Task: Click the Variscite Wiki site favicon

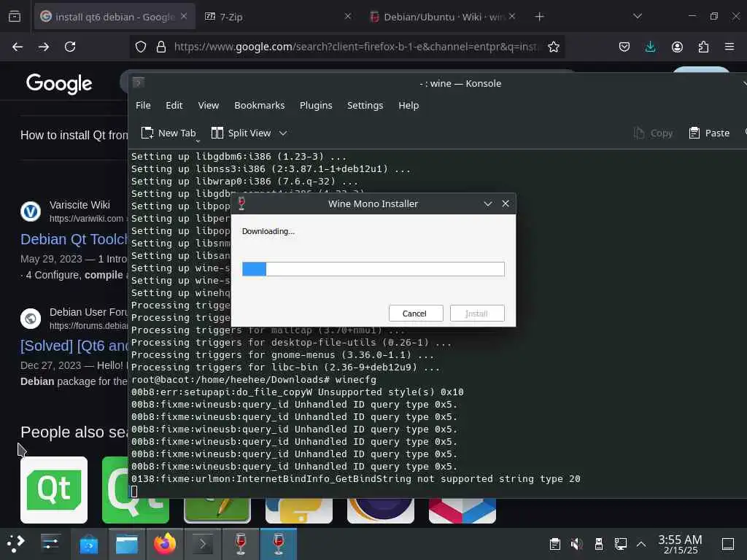Action: pyautogui.click(x=31, y=211)
